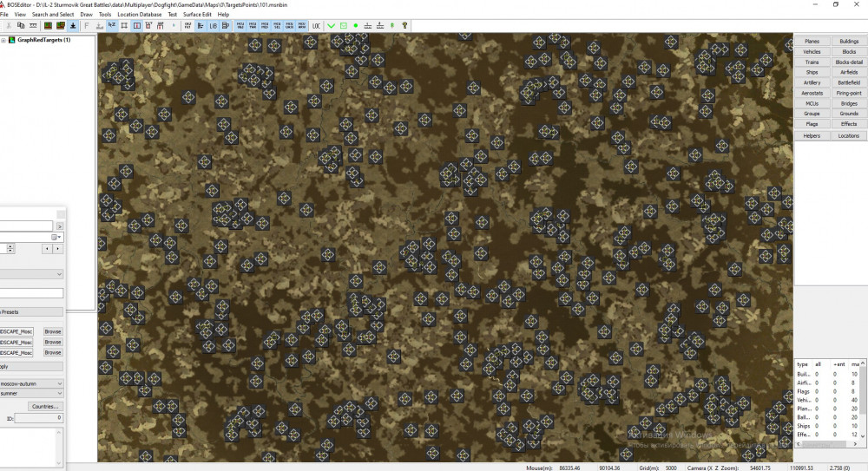
Task: Click the green envelope toolbar icon
Action: (x=344, y=26)
